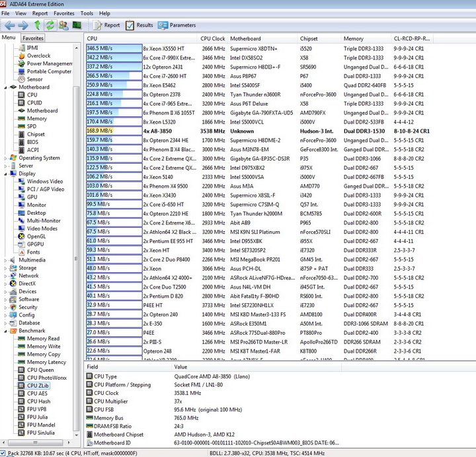The image size is (476, 457).
Task: Toggle the checkbox in the status bar
Action: click(x=3, y=453)
